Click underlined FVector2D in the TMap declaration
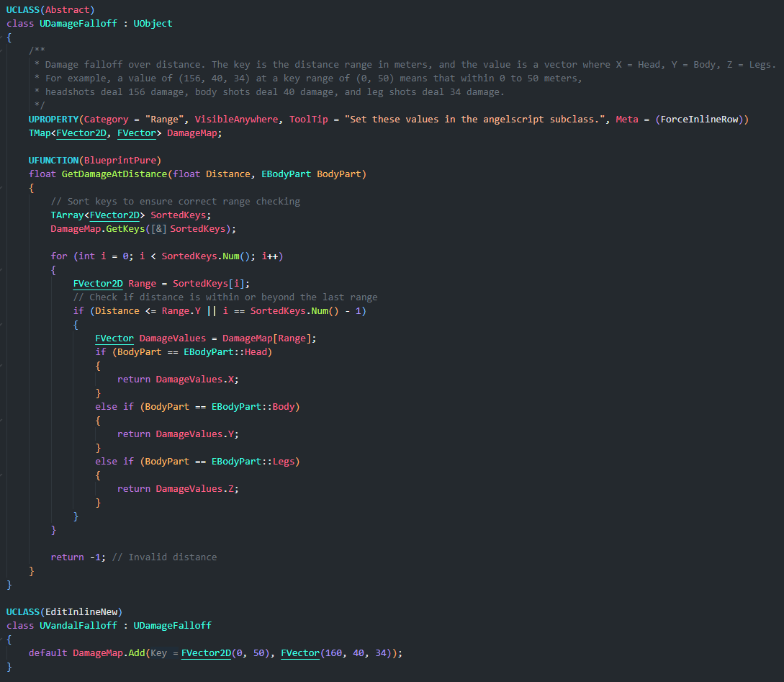This screenshot has height=682, width=784. pyautogui.click(x=81, y=133)
